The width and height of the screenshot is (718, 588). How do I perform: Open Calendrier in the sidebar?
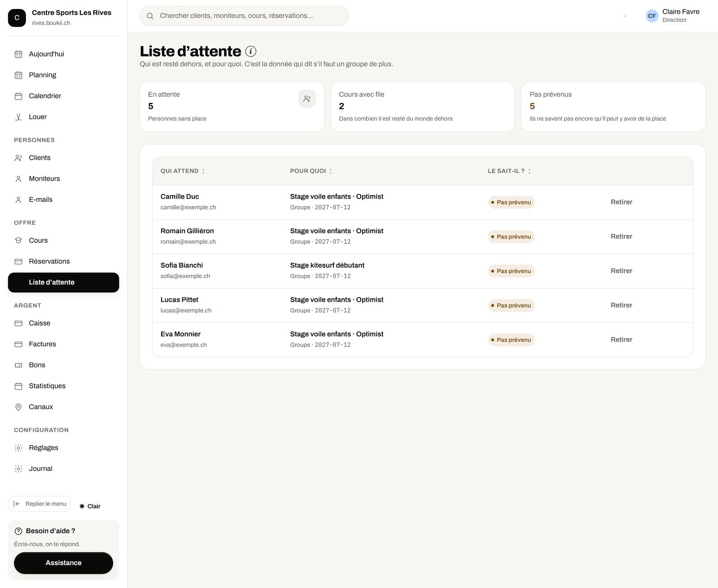click(63, 96)
